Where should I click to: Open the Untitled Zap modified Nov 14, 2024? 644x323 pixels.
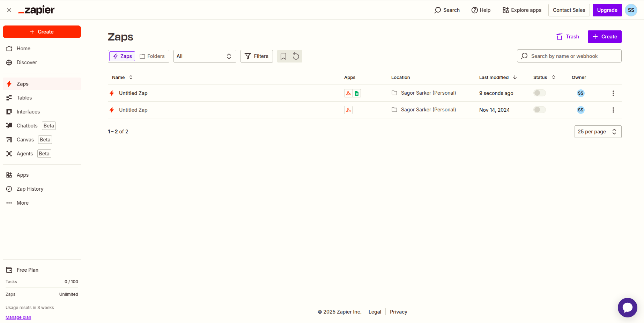[x=133, y=110]
